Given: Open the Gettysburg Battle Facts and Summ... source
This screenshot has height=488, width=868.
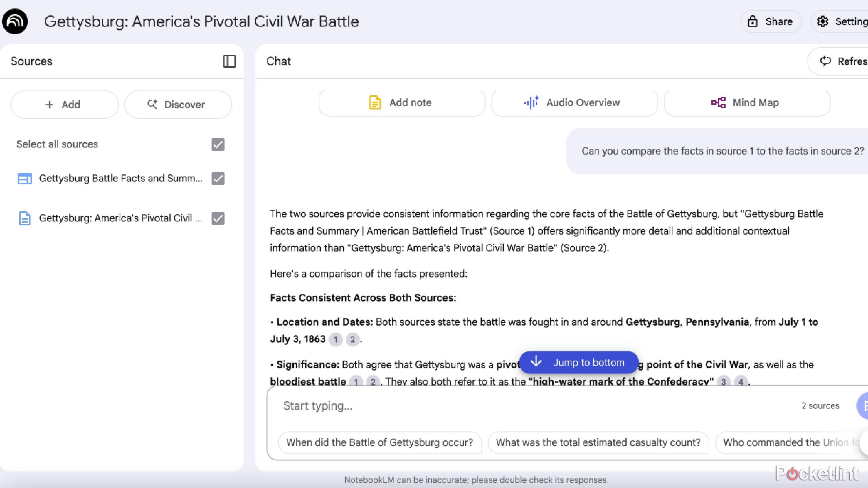Looking at the screenshot, I should (x=121, y=178).
